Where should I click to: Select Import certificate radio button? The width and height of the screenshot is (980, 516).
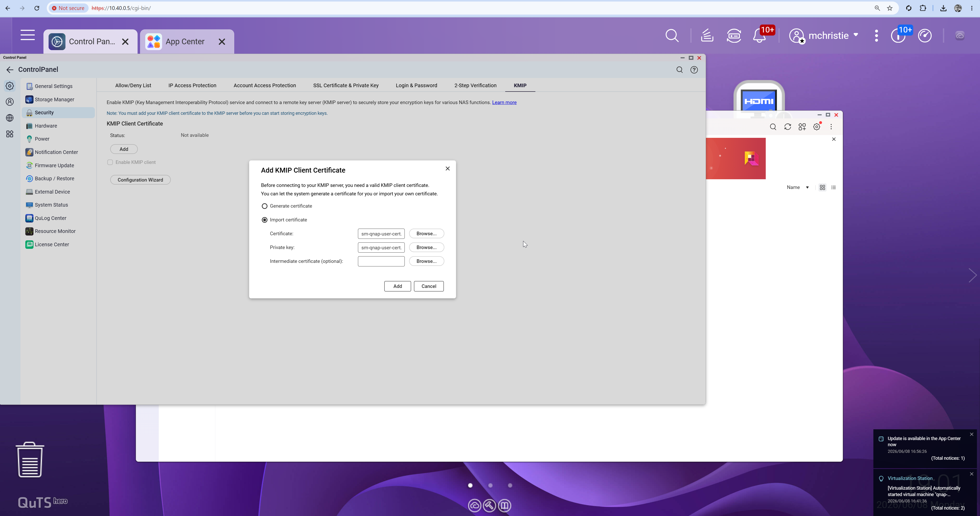(x=264, y=220)
